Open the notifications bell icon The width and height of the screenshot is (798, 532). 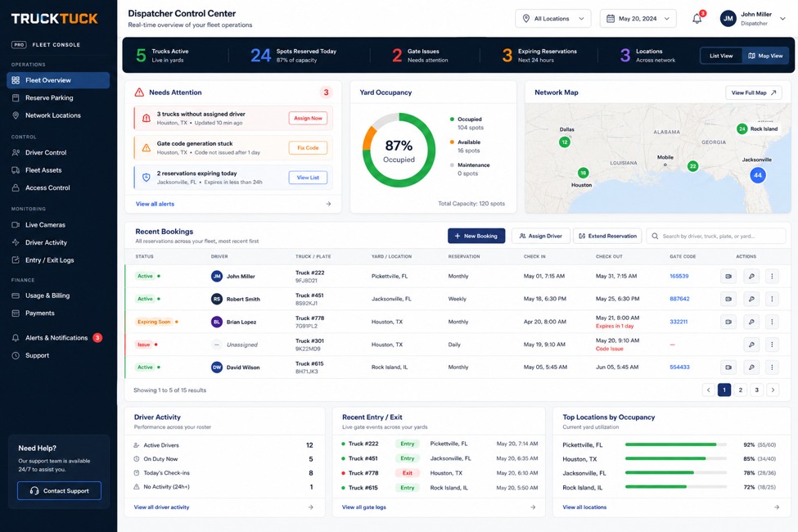click(x=697, y=18)
